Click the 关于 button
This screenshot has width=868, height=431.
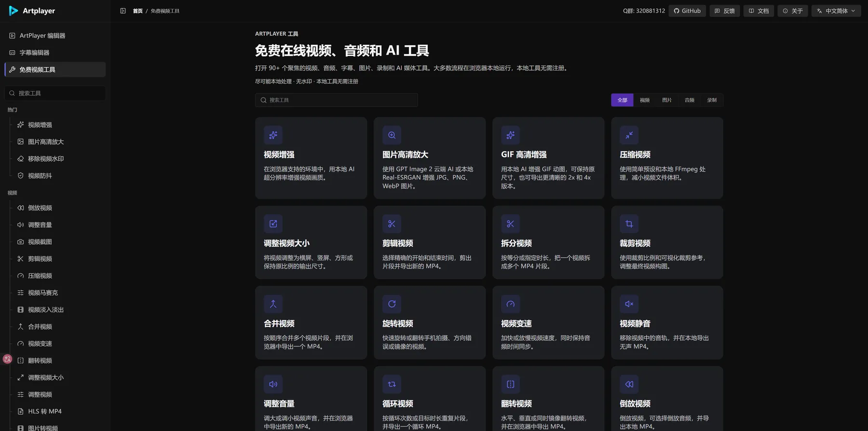793,11
